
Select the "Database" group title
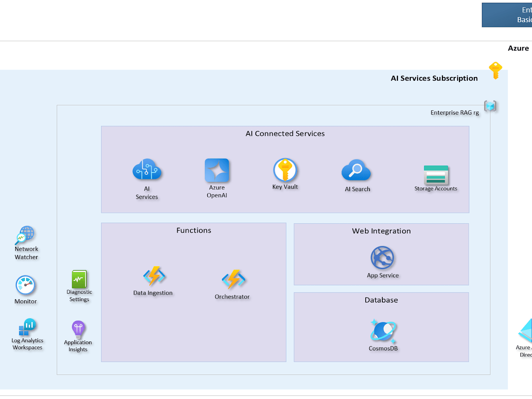click(381, 300)
